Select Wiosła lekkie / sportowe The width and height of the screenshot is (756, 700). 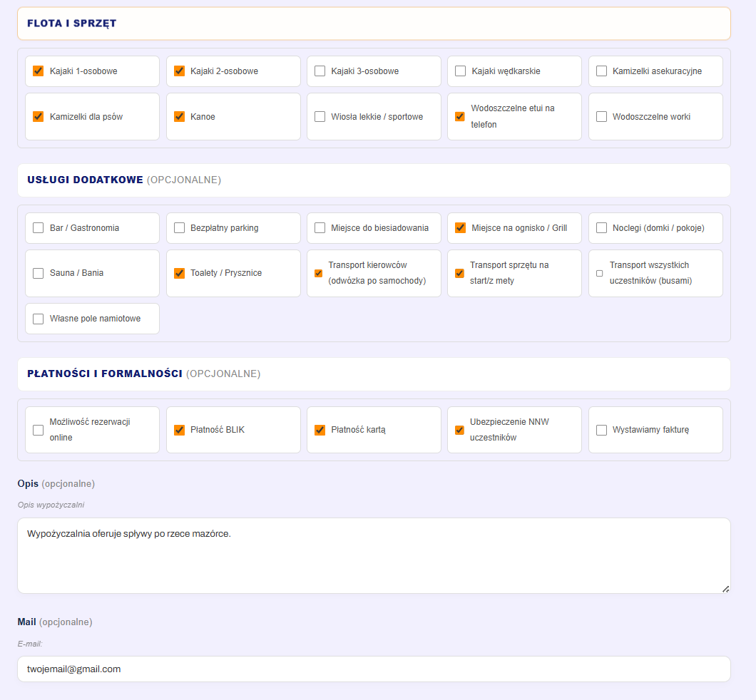(x=320, y=116)
